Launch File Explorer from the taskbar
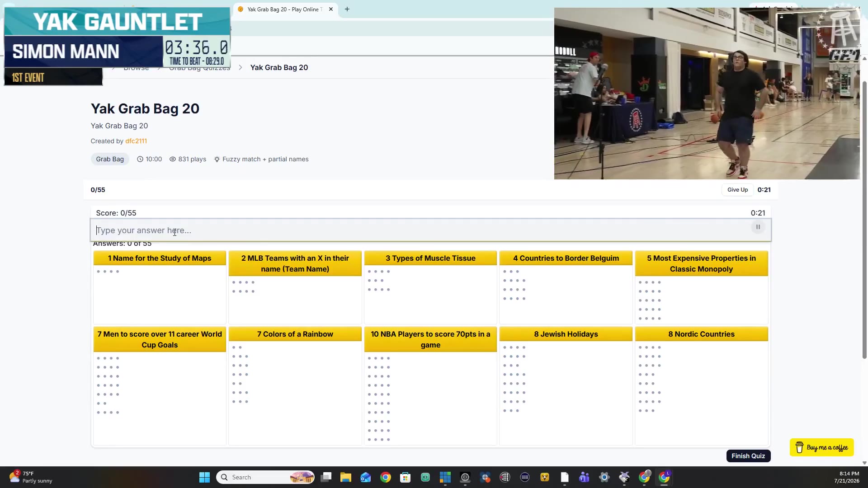868x488 pixels. pos(346,477)
